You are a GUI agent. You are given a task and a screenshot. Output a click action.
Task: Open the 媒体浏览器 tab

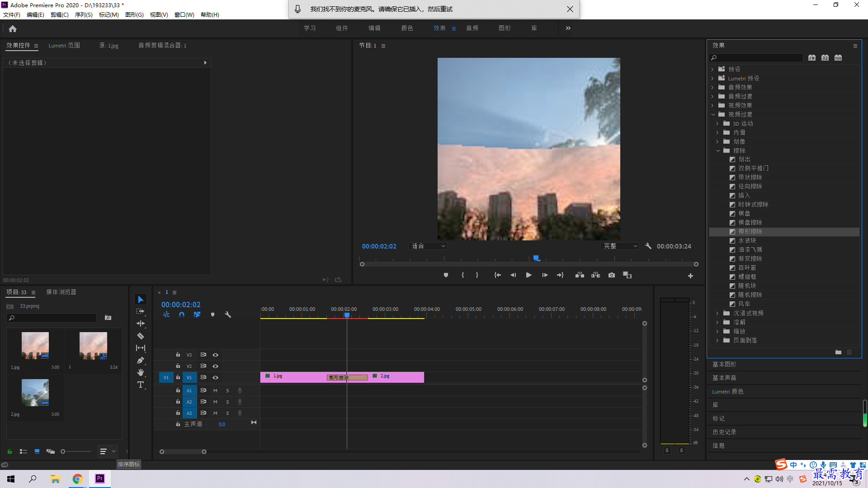pyautogui.click(x=61, y=292)
